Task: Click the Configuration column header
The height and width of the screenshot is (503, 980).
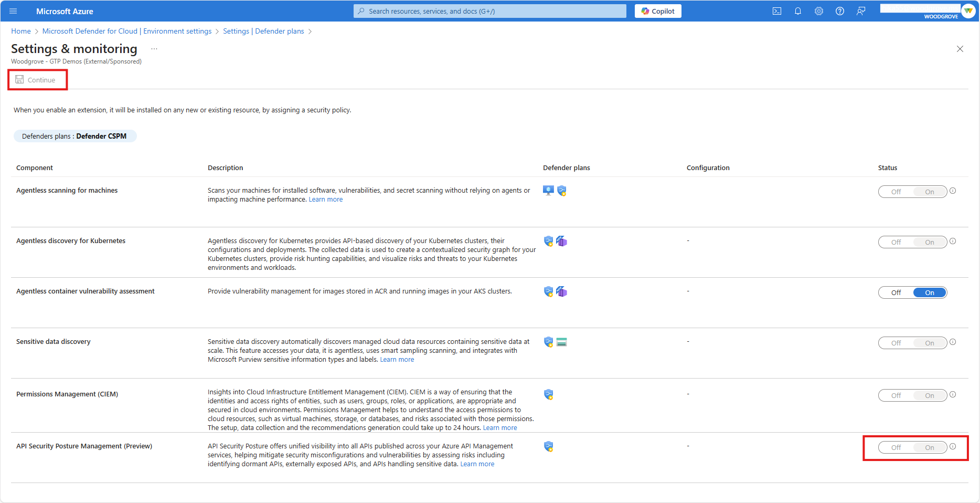Action: 708,168
